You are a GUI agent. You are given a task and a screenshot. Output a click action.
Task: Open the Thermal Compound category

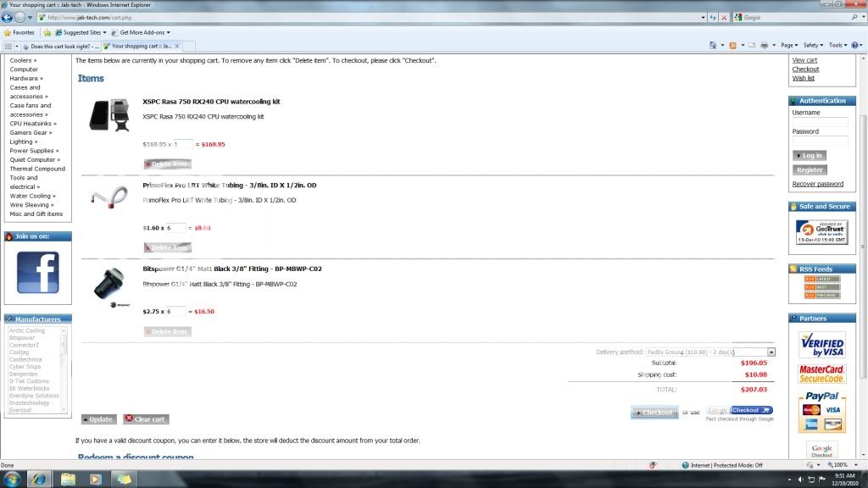pos(37,169)
